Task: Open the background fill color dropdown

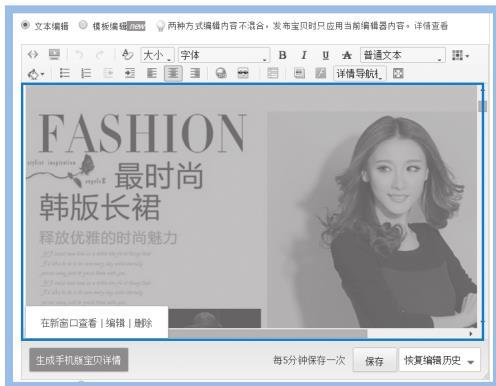Action: click(x=36, y=74)
